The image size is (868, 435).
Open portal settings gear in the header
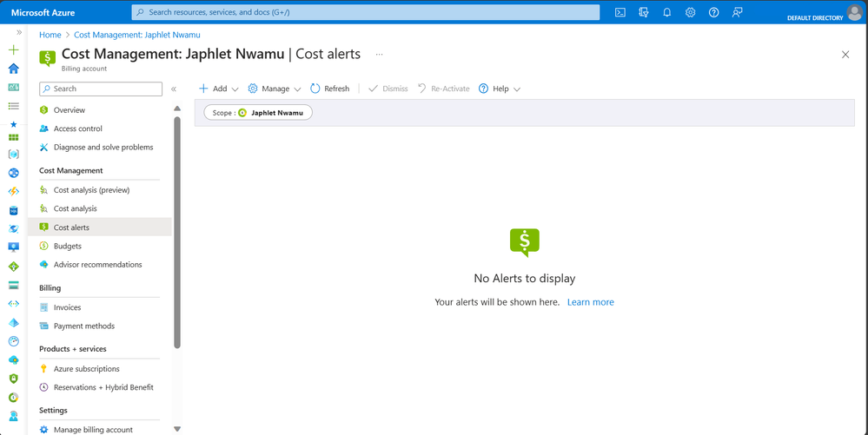point(690,12)
